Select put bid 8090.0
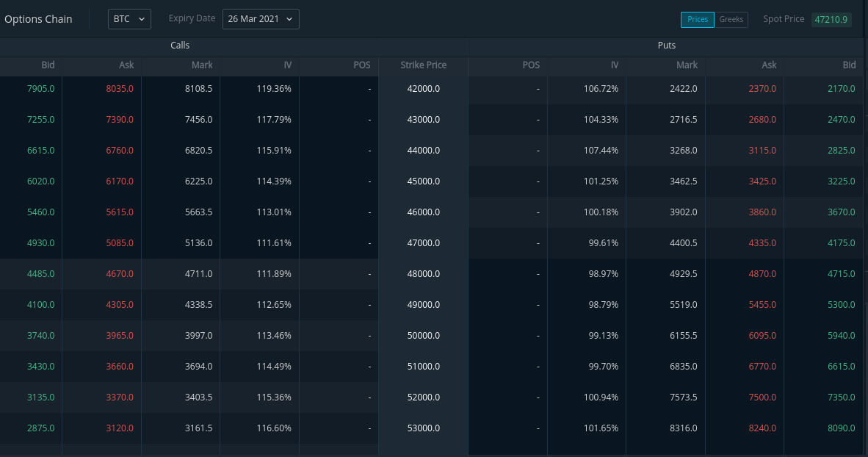 [842, 428]
